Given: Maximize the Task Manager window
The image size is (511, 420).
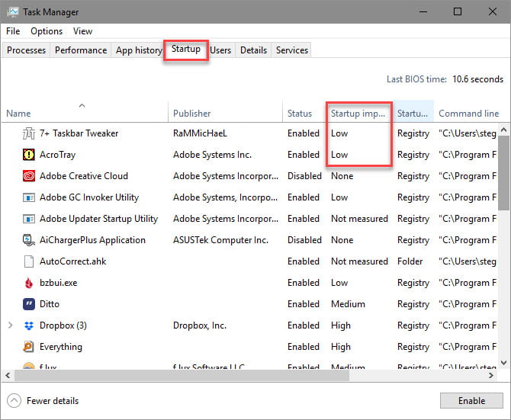Looking at the screenshot, I should coord(458,11).
